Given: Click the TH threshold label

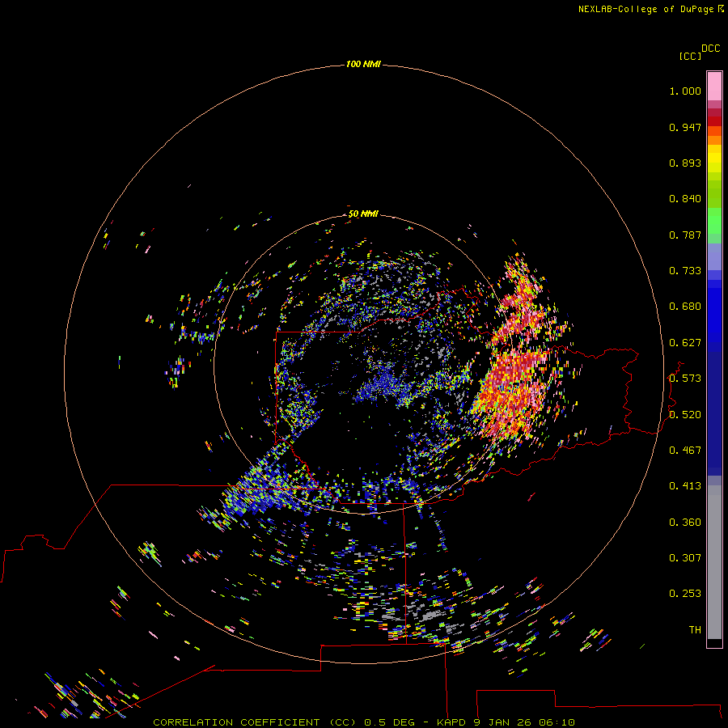Looking at the screenshot, I should (x=695, y=630).
